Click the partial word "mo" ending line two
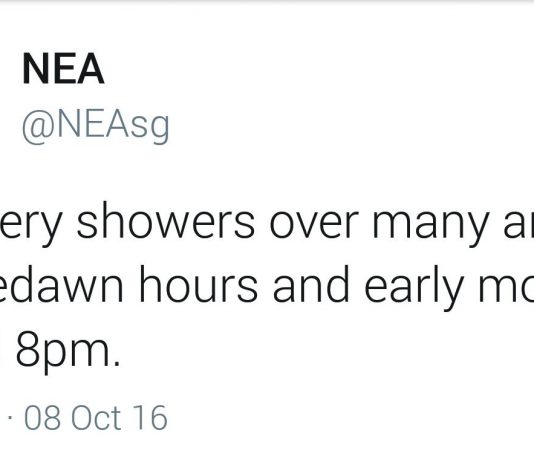 coord(506,288)
